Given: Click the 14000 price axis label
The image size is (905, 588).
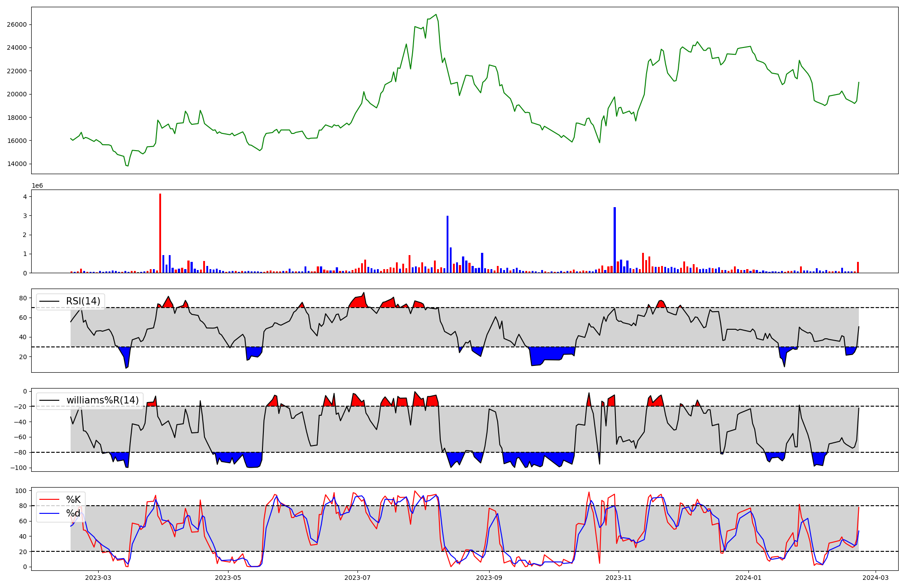Looking at the screenshot, I should (17, 164).
